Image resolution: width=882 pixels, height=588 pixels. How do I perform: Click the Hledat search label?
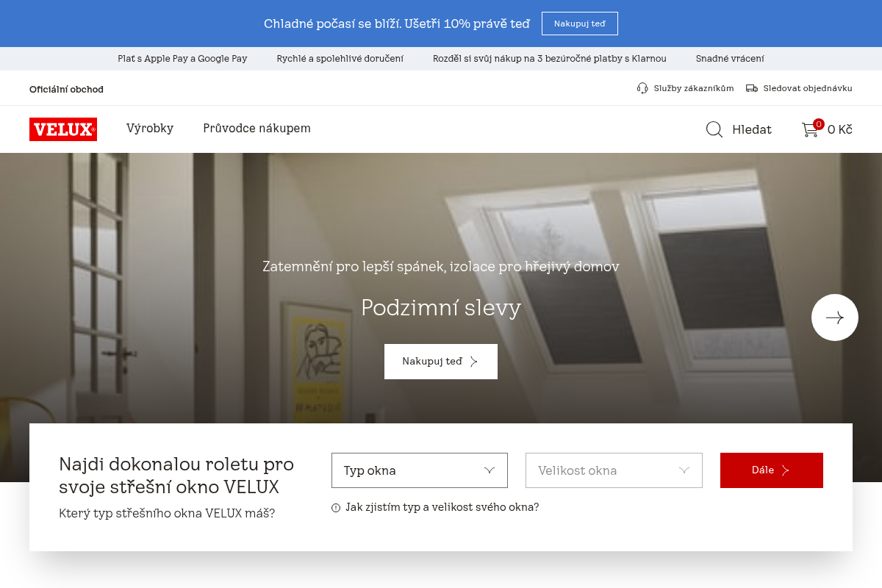pyautogui.click(x=752, y=130)
